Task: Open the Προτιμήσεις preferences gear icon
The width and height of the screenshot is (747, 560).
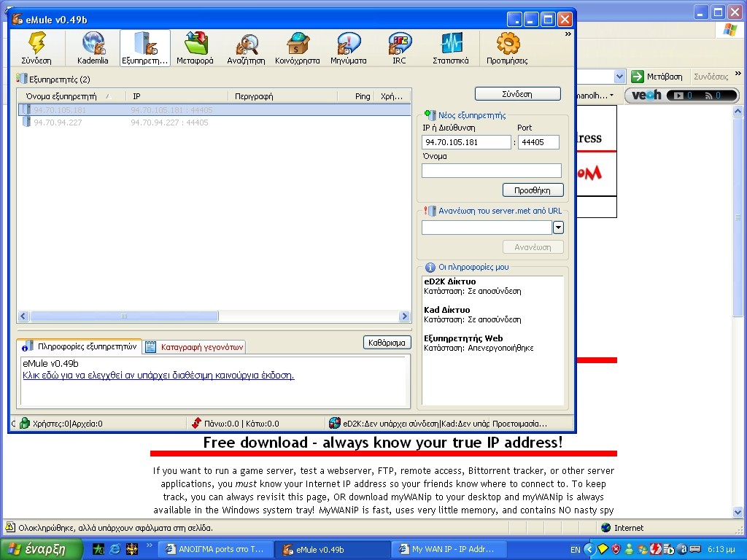Action: point(507,47)
